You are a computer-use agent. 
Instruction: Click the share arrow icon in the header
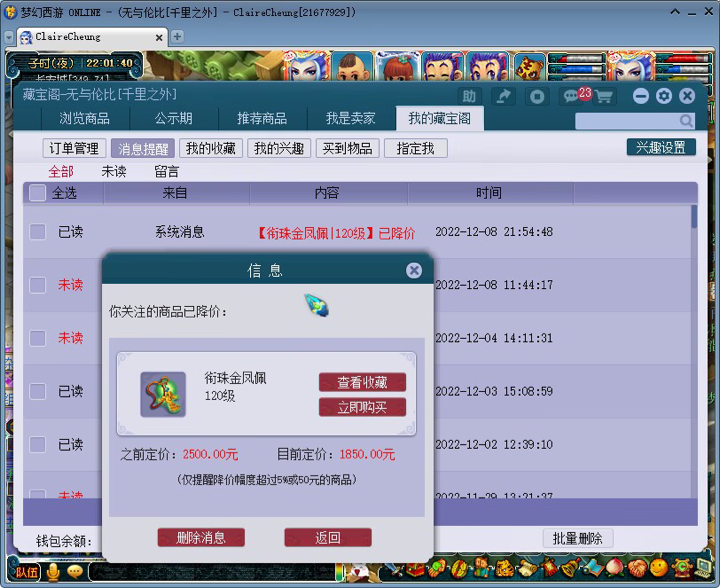pyautogui.click(x=503, y=96)
